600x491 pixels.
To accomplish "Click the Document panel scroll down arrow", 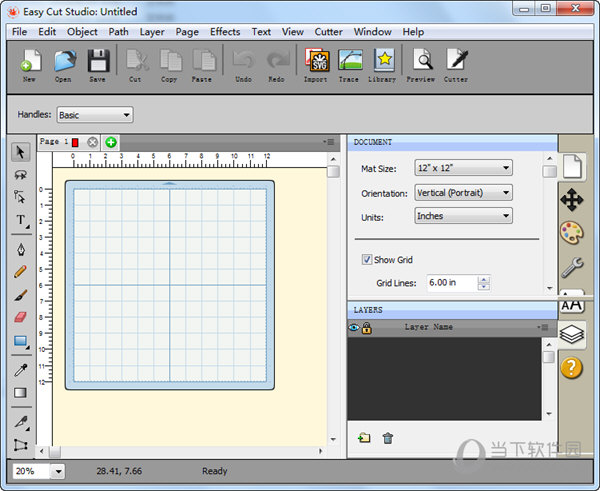I will pyautogui.click(x=550, y=288).
